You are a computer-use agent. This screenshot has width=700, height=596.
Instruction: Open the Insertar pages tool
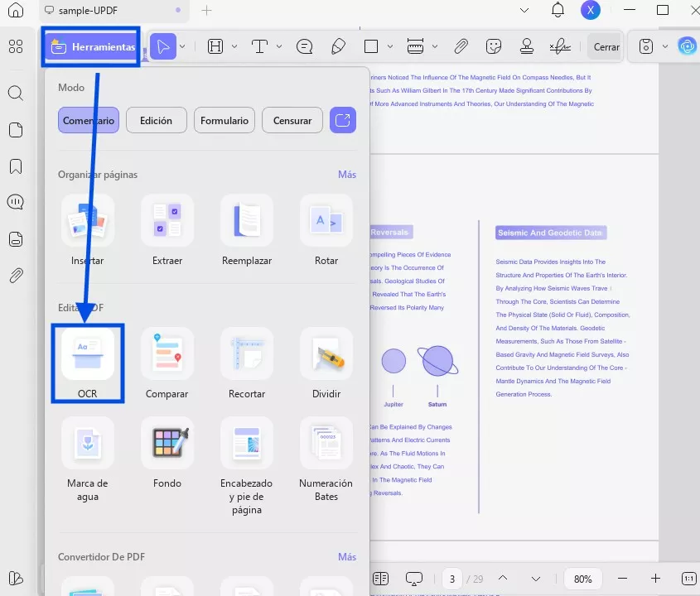point(88,230)
